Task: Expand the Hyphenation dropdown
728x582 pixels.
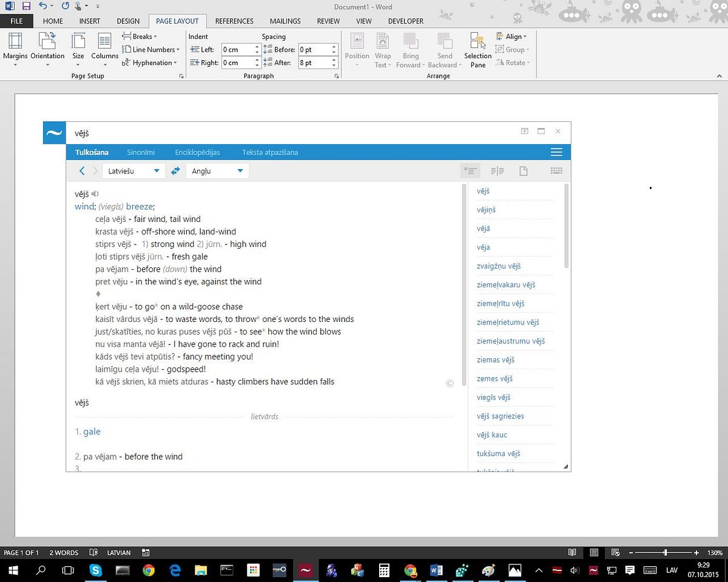Action: [149, 62]
